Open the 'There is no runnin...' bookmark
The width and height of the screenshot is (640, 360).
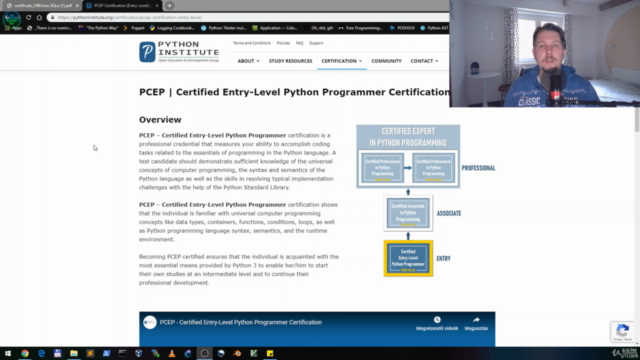(49, 28)
